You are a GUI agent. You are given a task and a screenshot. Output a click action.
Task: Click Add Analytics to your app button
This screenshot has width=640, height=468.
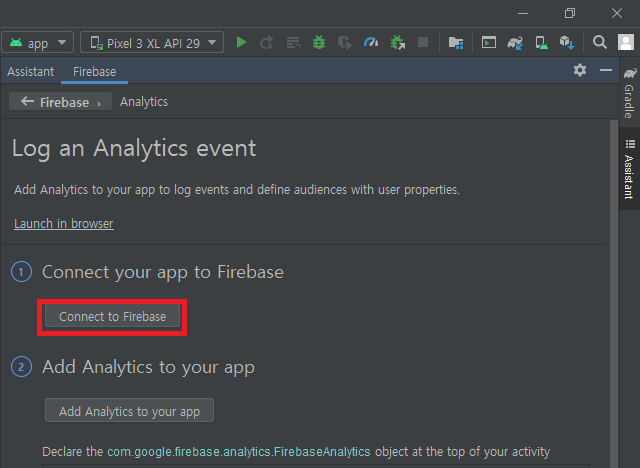(x=129, y=411)
